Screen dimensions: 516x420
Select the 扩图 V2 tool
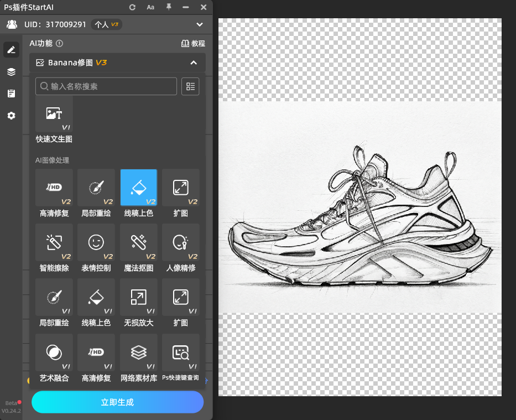point(181,194)
